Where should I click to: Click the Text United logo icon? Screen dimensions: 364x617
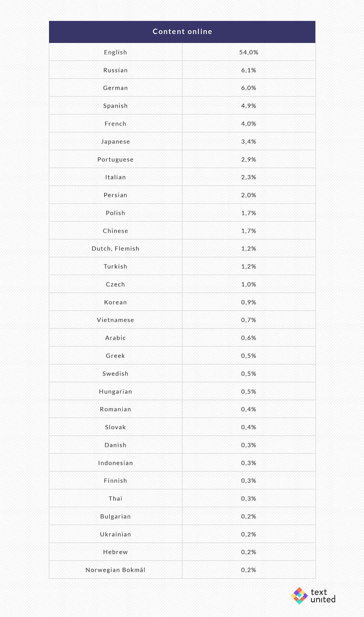(299, 595)
